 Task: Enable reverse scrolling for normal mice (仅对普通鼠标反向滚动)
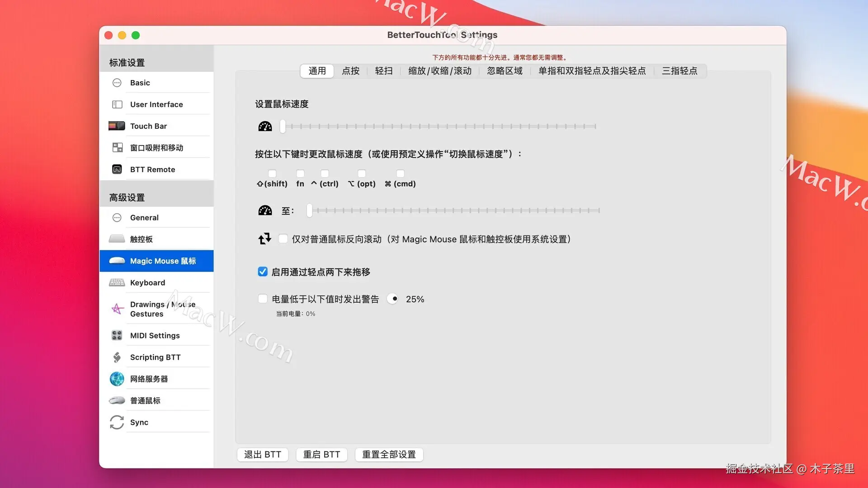coord(283,239)
